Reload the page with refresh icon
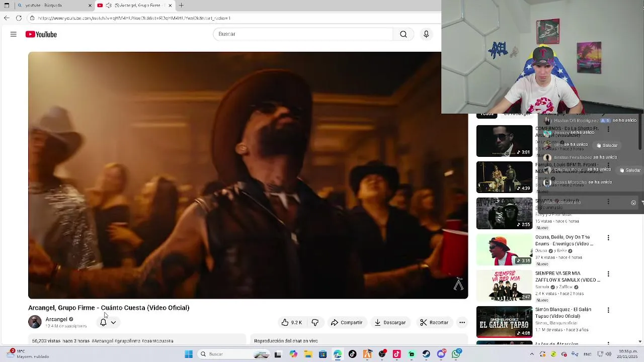This screenshot has width=644, height=362. pyautogui.click(x=19, y=18)
